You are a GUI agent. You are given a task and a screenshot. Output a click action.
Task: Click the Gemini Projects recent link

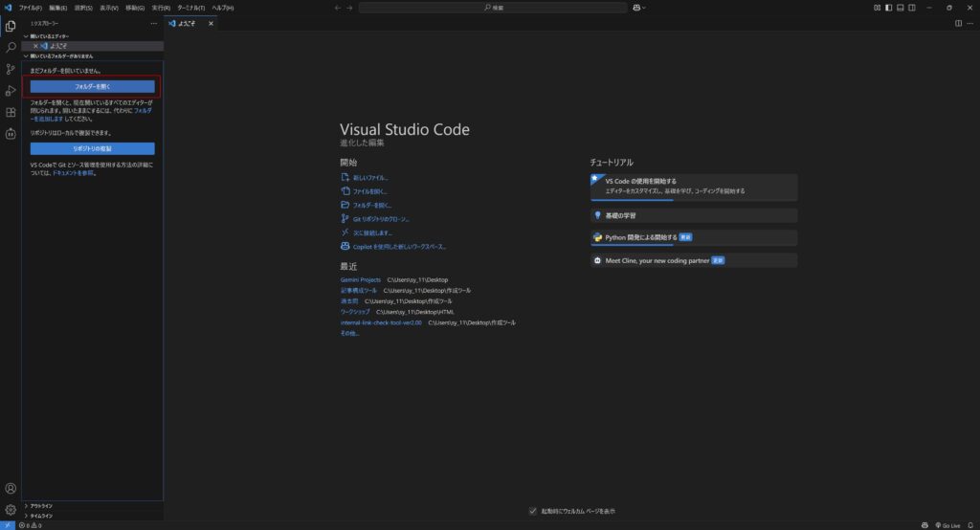360,279
